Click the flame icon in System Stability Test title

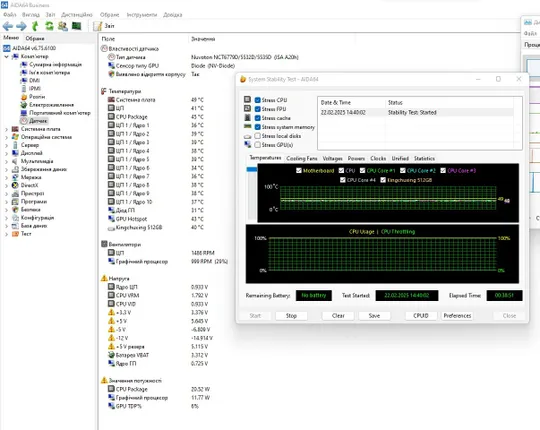[243, 79]
